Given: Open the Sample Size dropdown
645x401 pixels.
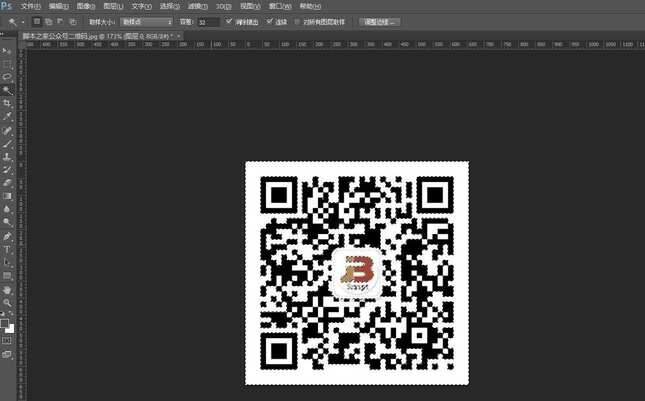Looking at the screenshot, I should [147, 22].
